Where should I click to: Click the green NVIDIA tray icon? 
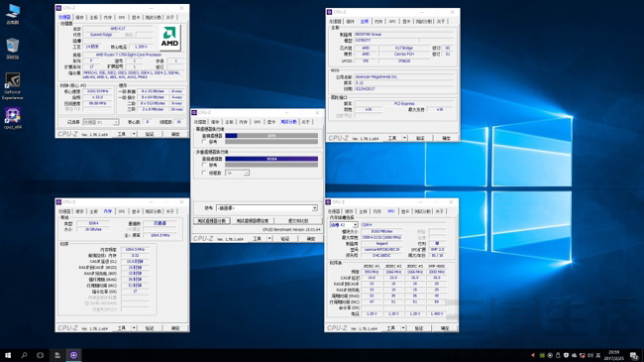[x=542, y=355]
